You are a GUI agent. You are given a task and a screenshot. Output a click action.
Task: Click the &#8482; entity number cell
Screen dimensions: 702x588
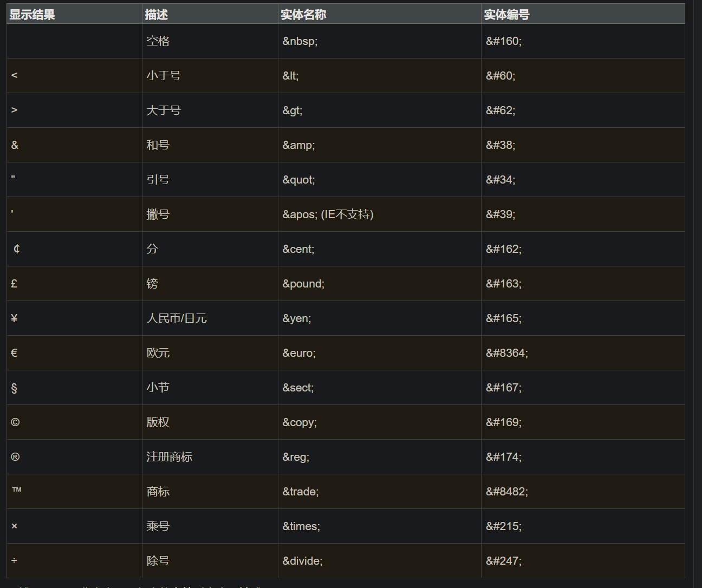point(506,492)
